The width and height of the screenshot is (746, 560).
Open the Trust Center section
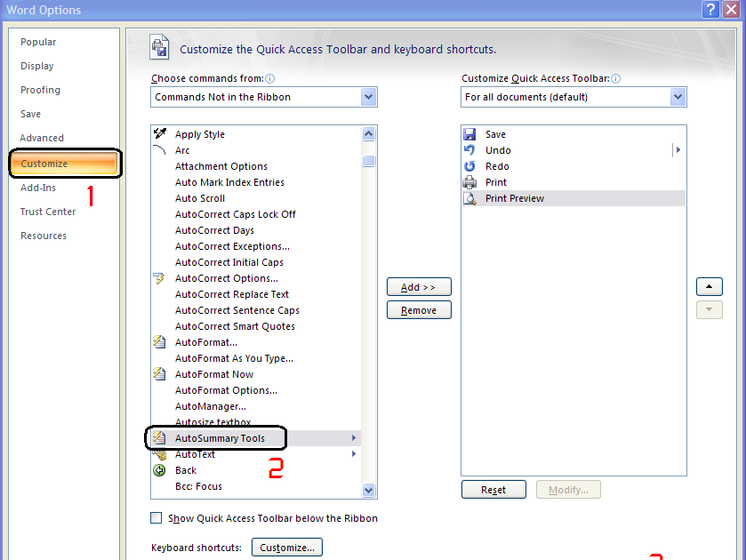pos(47,212)
